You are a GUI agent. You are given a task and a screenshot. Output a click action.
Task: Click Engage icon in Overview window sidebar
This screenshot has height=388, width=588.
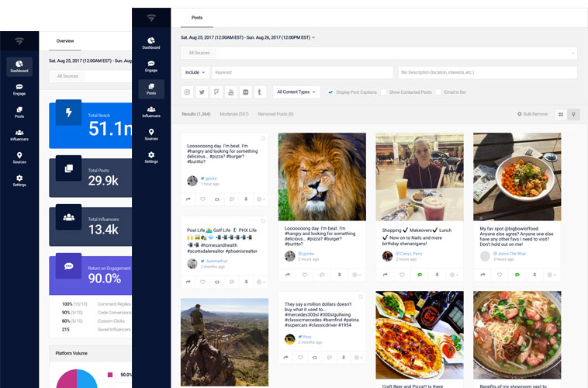(19, 87)
